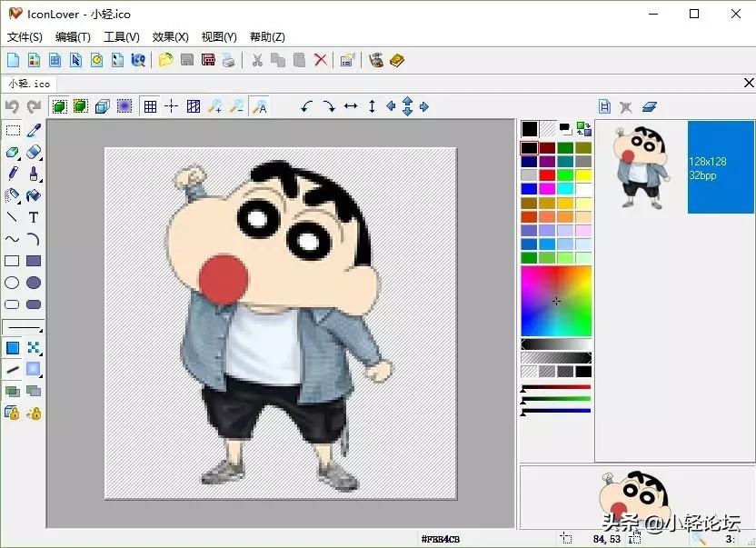This screenshot has height=548, width=756.
Task: Rotate image counterclockwise with curved arrow
Action: (306, 106)
